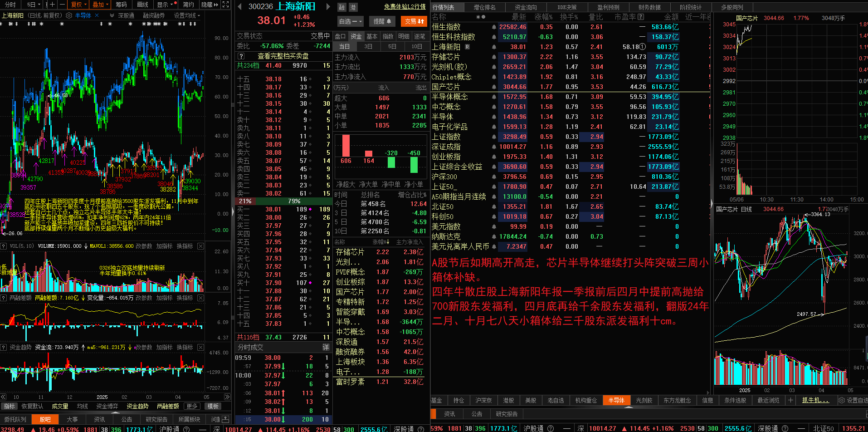Open the 设置均线 dropdown
The width and height of the screenshot is (868, 432).
[x=187, y=15]
